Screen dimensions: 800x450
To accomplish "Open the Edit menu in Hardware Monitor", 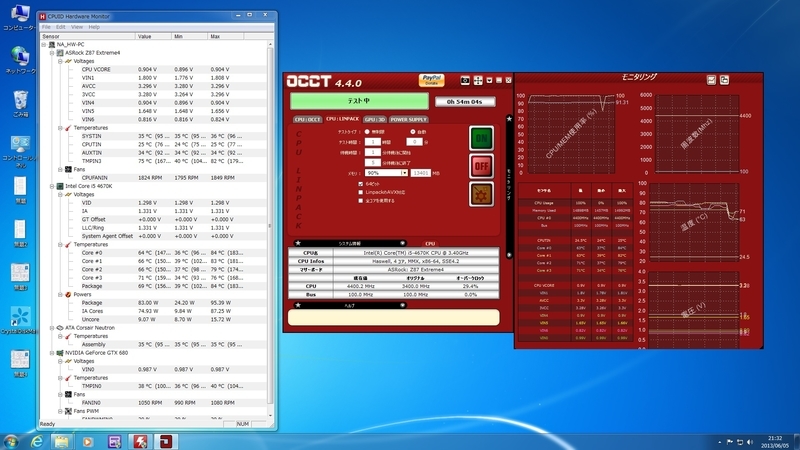I will 61,27.
